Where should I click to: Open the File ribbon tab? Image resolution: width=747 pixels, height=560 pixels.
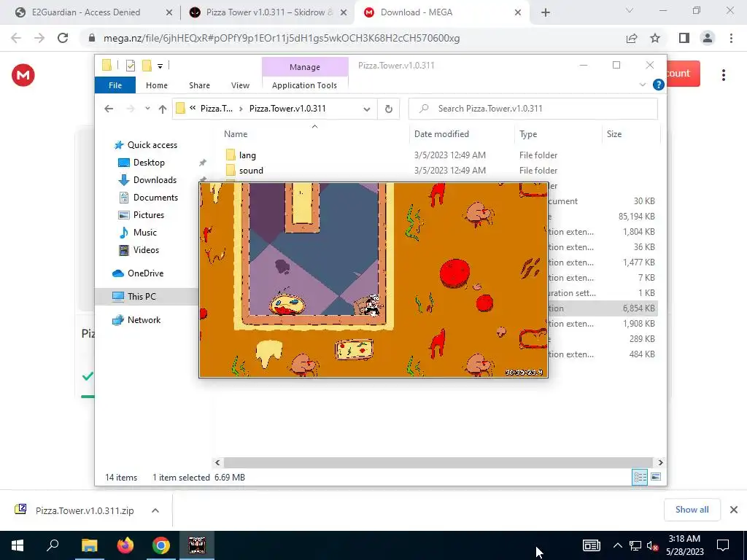pos(115,85)
